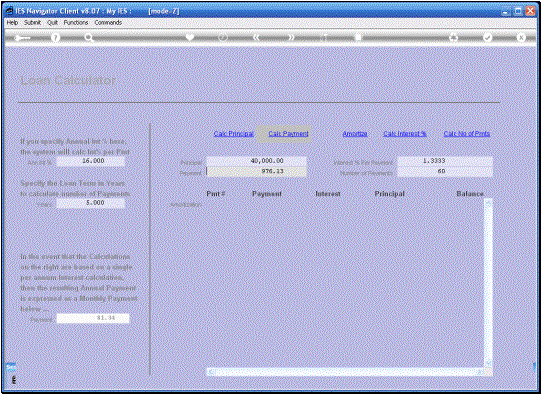Select Interest % per Payment field 1.3333
The width and height of the screenshot is (541, 394).
445,161
